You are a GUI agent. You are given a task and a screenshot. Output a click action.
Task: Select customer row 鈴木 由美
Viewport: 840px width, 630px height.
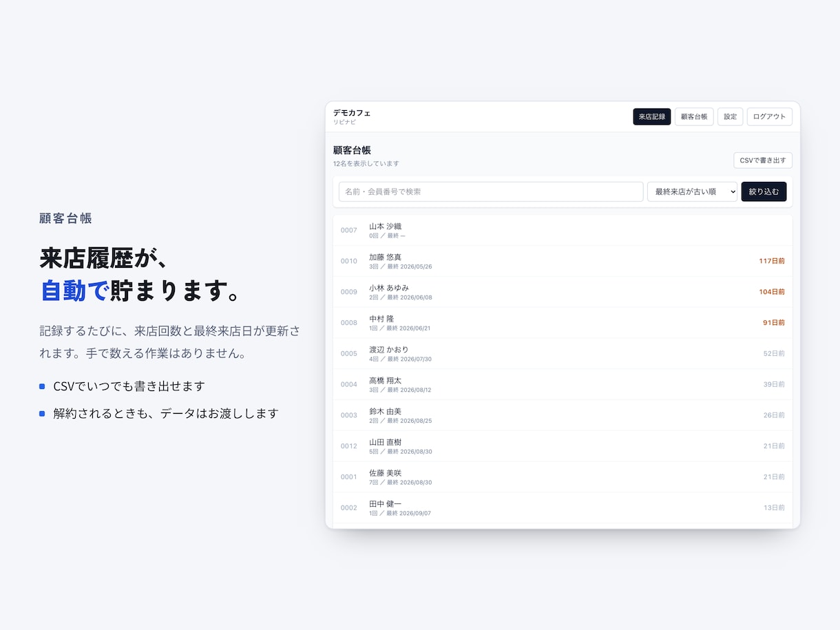point(563,416)
